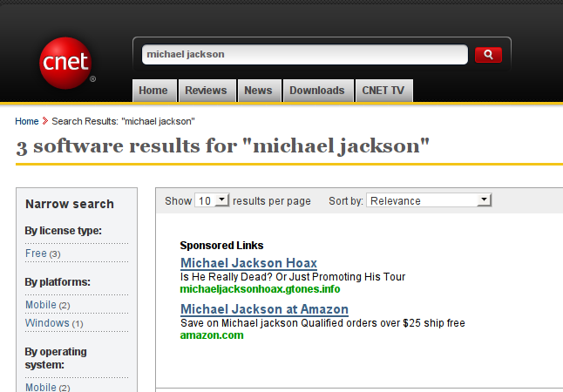Click the 3 software results heading
The height and width of the screenshot is (392, 563).
(x=222, y=146)
